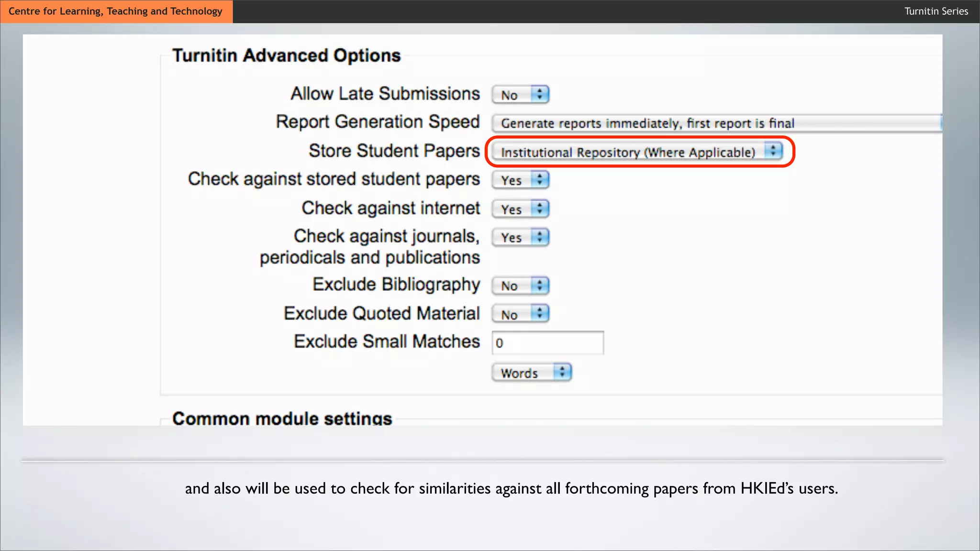Click arrow stepper on Institutional Repository selector
The height and width of the screenshot is (551, 980).
click(x=773, y=151)
